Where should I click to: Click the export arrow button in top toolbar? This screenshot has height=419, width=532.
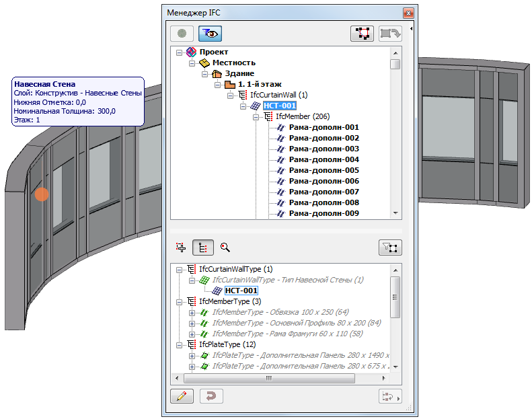tap(390, 33)
